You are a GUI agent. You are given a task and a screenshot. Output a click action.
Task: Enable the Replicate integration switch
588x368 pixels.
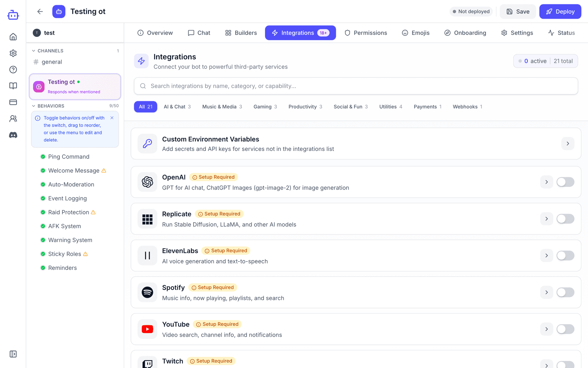(565, 219)
